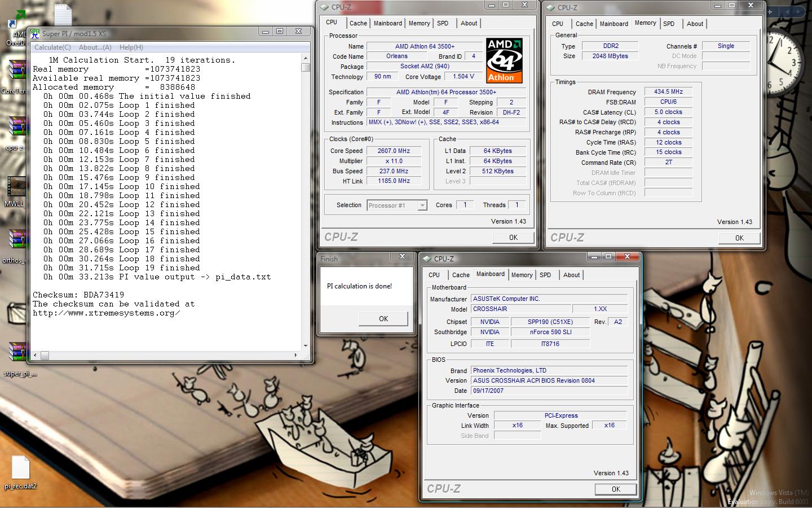This screenshot has height=508, width=812.
Task: Click the Threads count field
Action: (517, 205)
